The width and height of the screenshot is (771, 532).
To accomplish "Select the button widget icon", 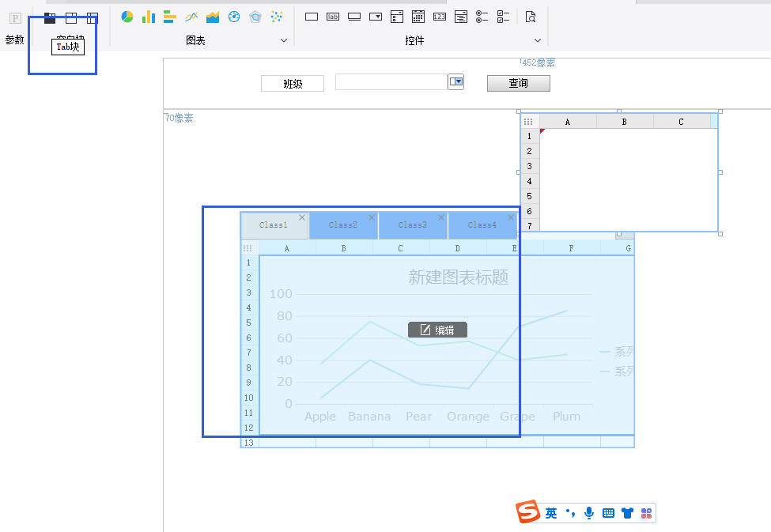I will click(x=354, y=17).
